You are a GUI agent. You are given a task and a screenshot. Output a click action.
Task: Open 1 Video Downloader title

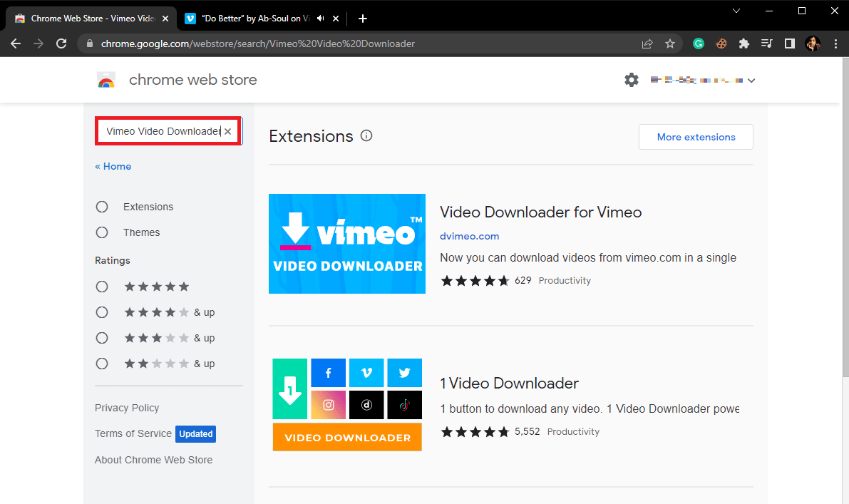coord(509,384)
